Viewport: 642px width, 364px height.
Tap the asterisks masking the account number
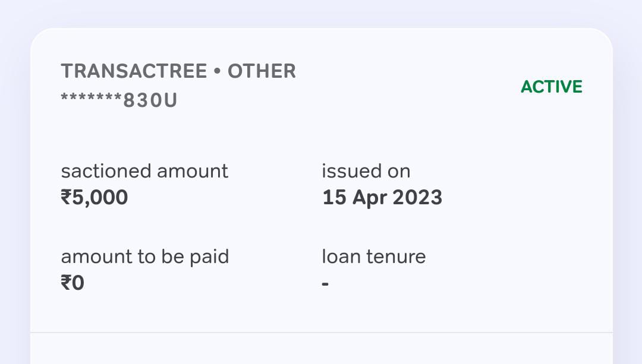coord(91,99)
